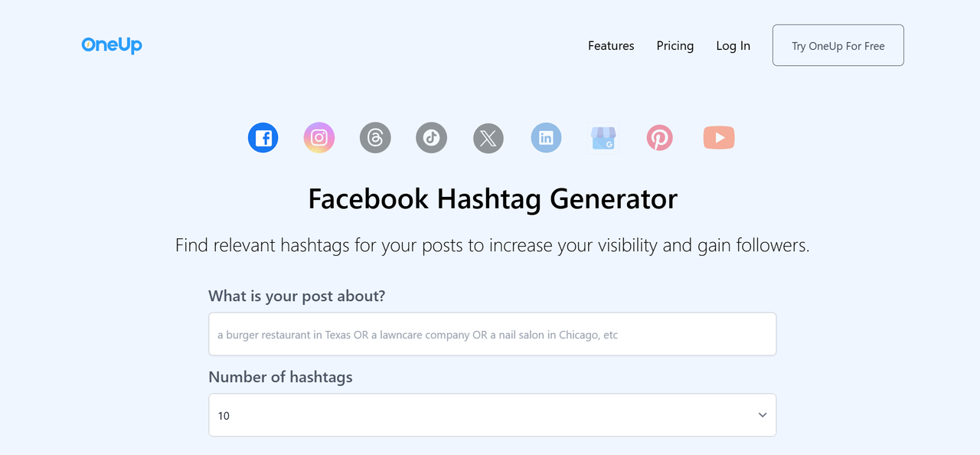Screen dimensions: 980x455
Task: Select the Pinterest platform icon
Action: [x=659, y=138]
